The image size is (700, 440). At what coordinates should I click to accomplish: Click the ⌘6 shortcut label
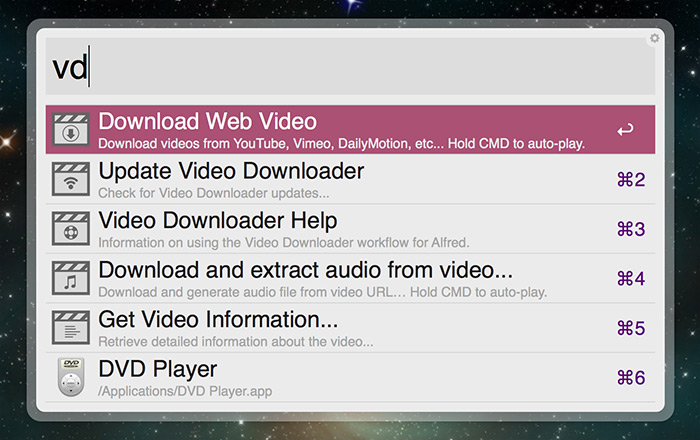coord(630,377)
